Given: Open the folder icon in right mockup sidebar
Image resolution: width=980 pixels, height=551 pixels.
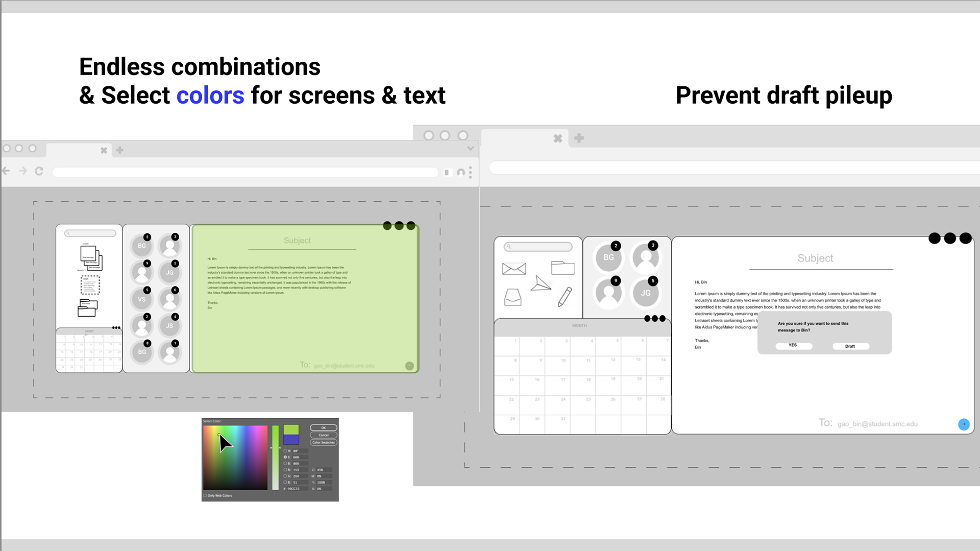Looking at the screenshot, I should (x=563, y=268).
